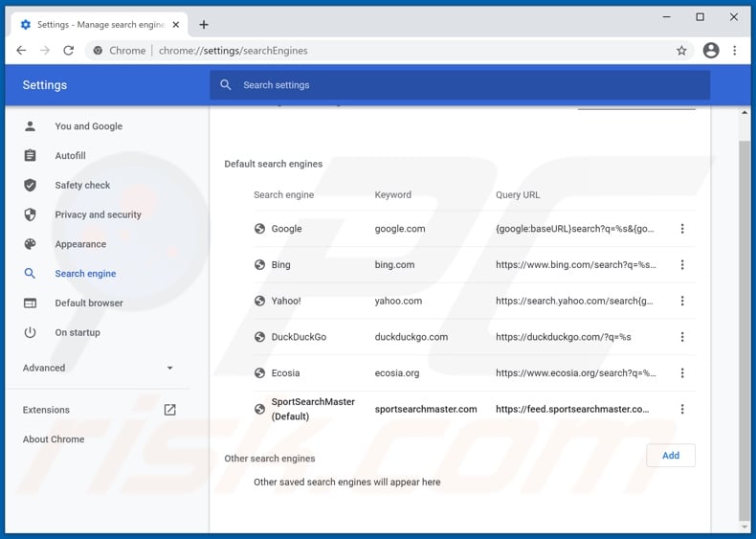Open more actions for Google search engine
Screen dimensions: 756x539
point(682,229)
